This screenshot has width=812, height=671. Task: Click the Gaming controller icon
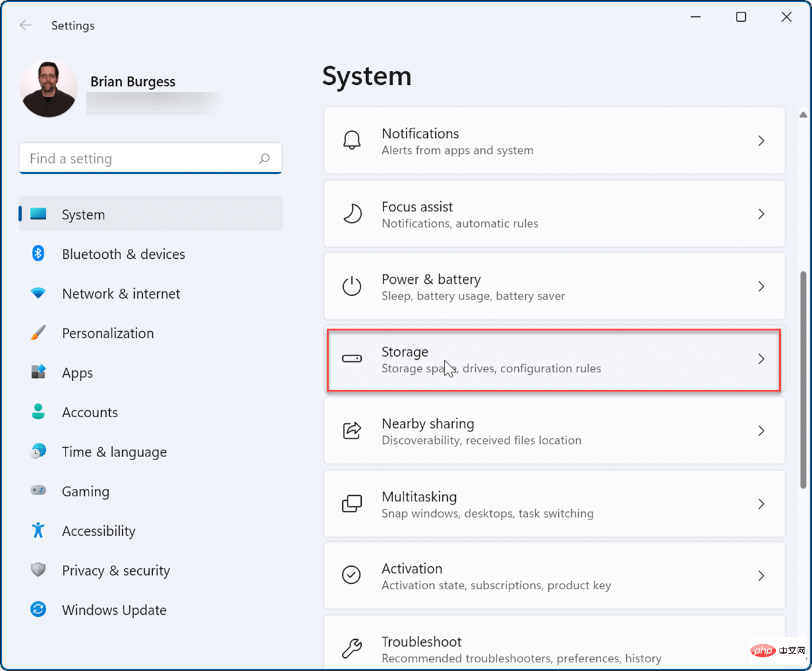(x=38, y=491)
